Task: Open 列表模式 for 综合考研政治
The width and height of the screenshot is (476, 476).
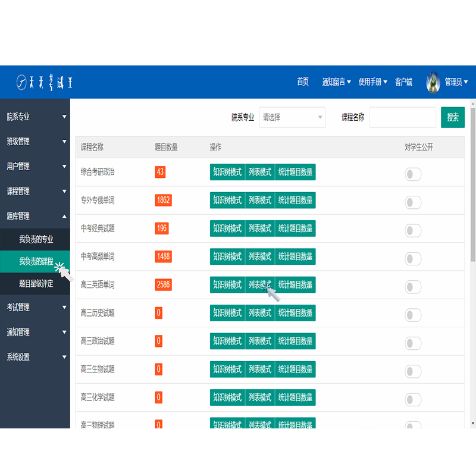Action: click(x=260, y=172)
